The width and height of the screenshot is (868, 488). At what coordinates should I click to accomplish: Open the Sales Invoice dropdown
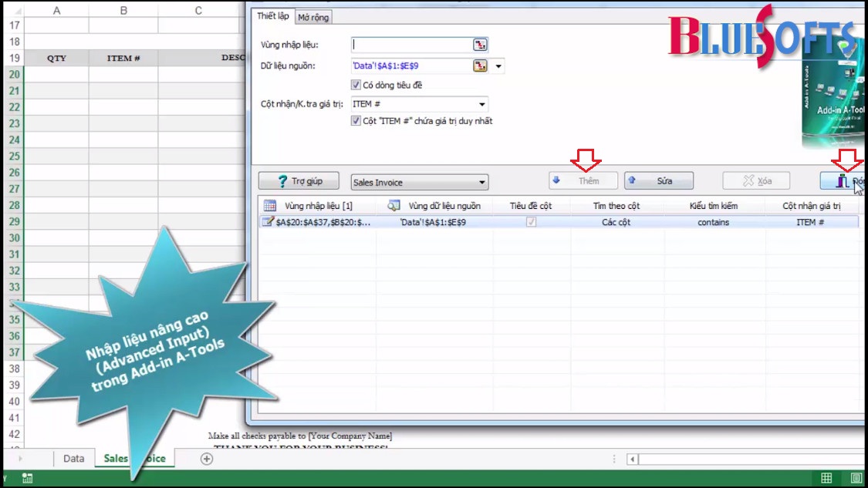[x=420, y=182]
